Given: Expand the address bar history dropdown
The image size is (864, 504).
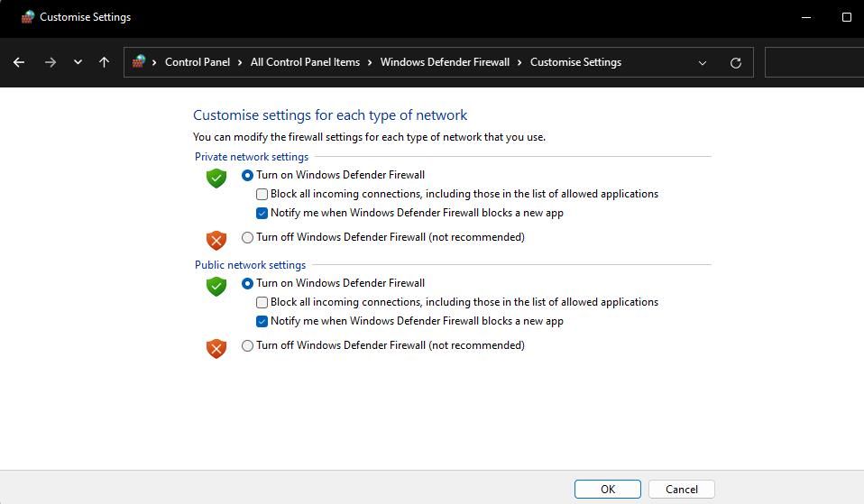Looking at the screenshot, I should click(703, 62).
